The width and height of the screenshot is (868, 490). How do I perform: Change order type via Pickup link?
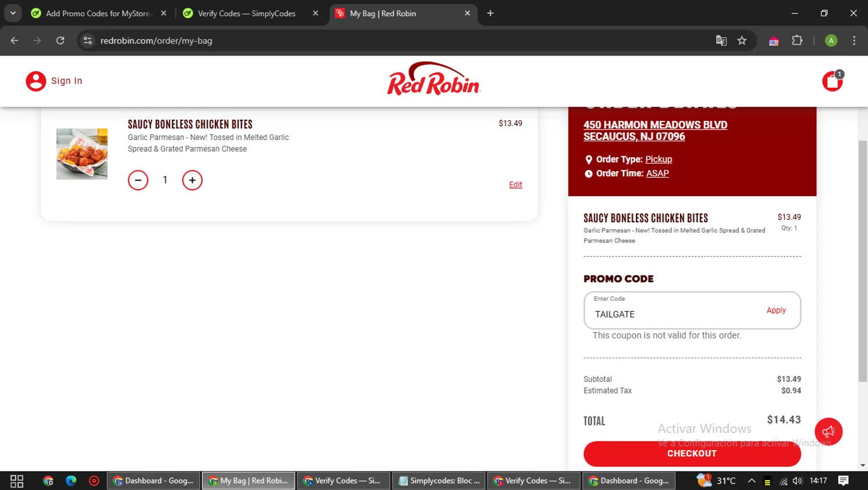click(659, 159)
